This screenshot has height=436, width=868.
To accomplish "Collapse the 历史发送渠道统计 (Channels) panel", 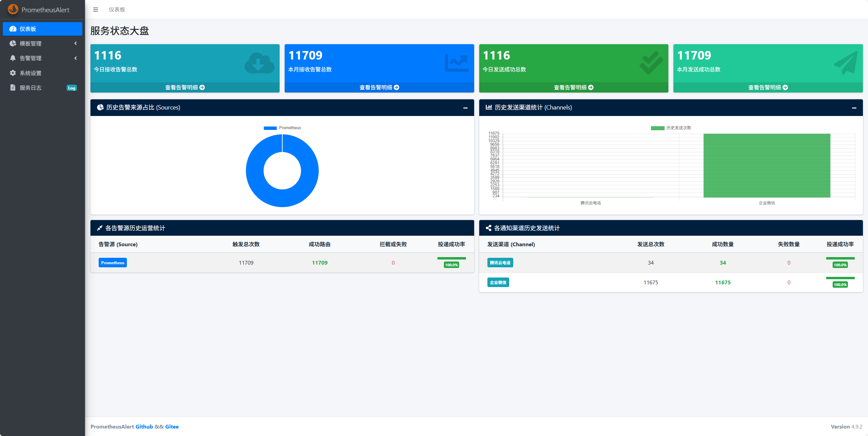I will click(854, 108).
